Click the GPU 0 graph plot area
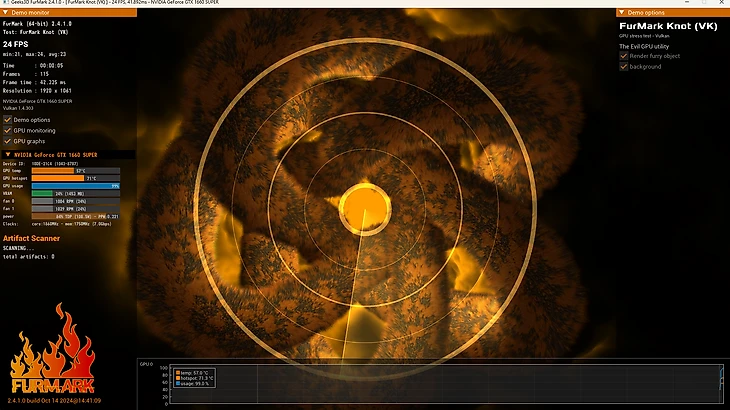Image resolution: width=730 pixels, height=410 pixels. tap(446, 383)
